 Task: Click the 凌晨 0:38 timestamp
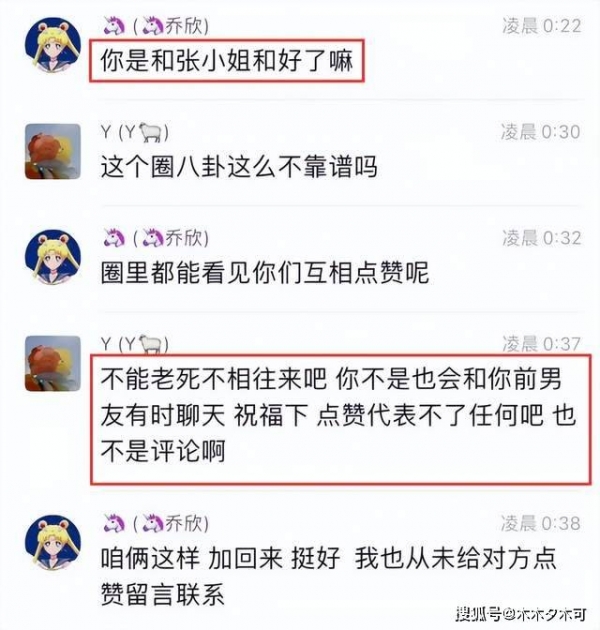(541, 523)
